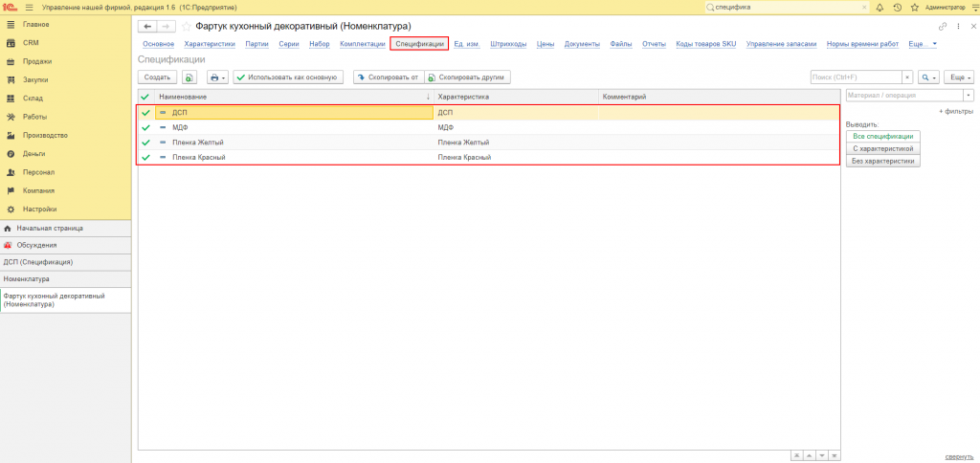Switch to the Характеристики tab
The image size is (980, 463).
pos(210,44)
